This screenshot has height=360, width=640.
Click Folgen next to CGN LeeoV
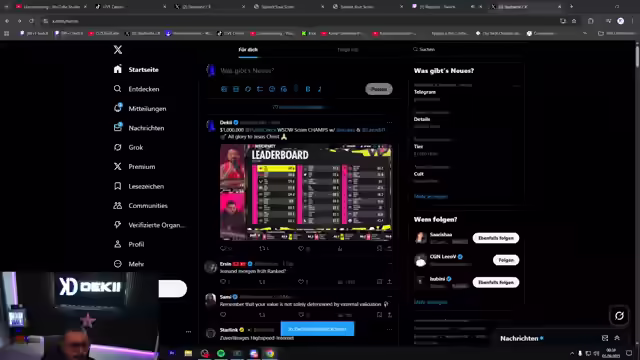pos(506,260)
